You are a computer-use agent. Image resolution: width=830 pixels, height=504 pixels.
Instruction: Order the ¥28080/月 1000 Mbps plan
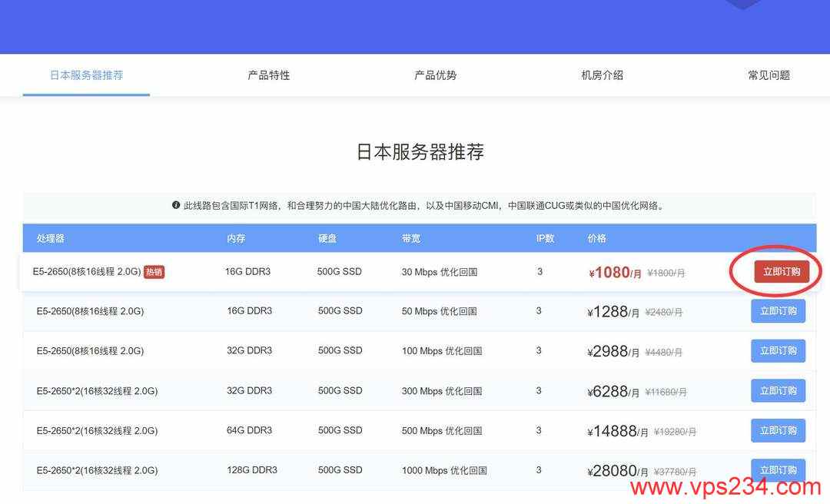pyautogui.click(x=778, y=470)
